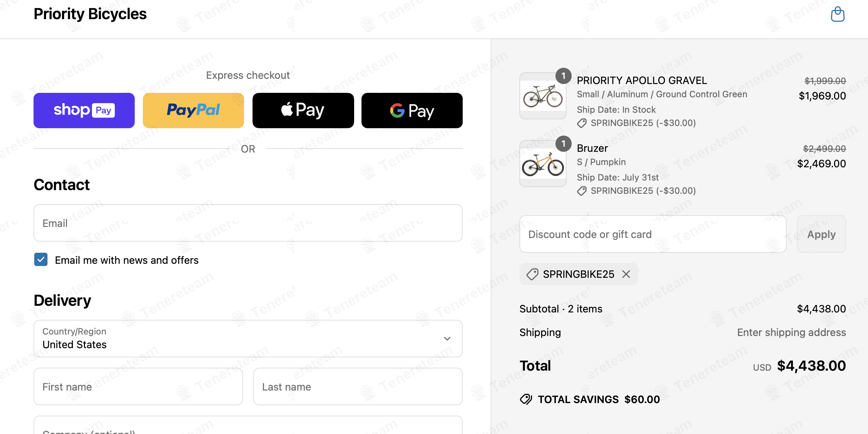Check out using PayPal
Image resolution: width=868 pixels, height=434 pixels.
(193, 111)
